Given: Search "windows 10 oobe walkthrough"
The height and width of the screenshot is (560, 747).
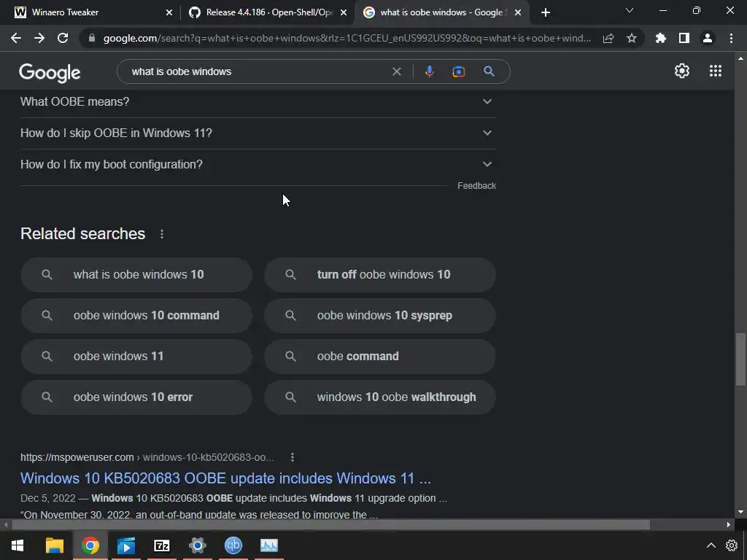Looking at the screenshot, I should click(380, 397).
